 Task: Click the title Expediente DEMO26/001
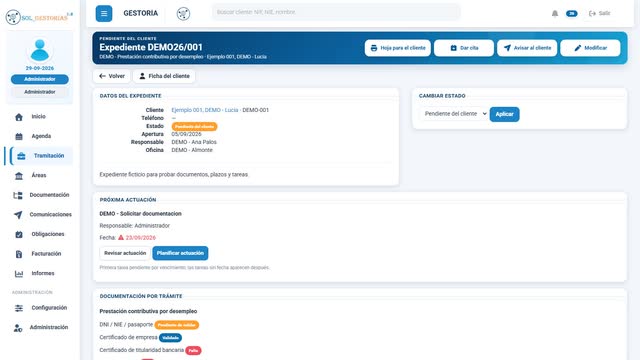(x=151, y=47)
